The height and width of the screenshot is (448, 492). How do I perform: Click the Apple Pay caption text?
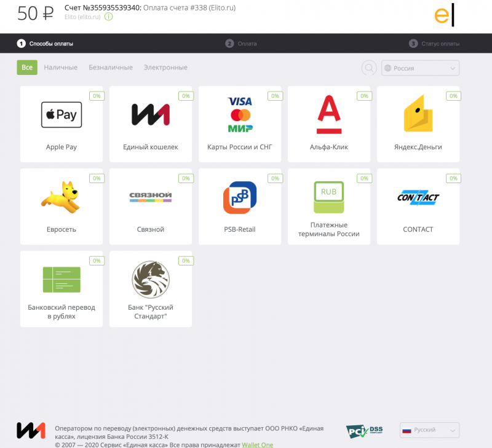[61, 147]
